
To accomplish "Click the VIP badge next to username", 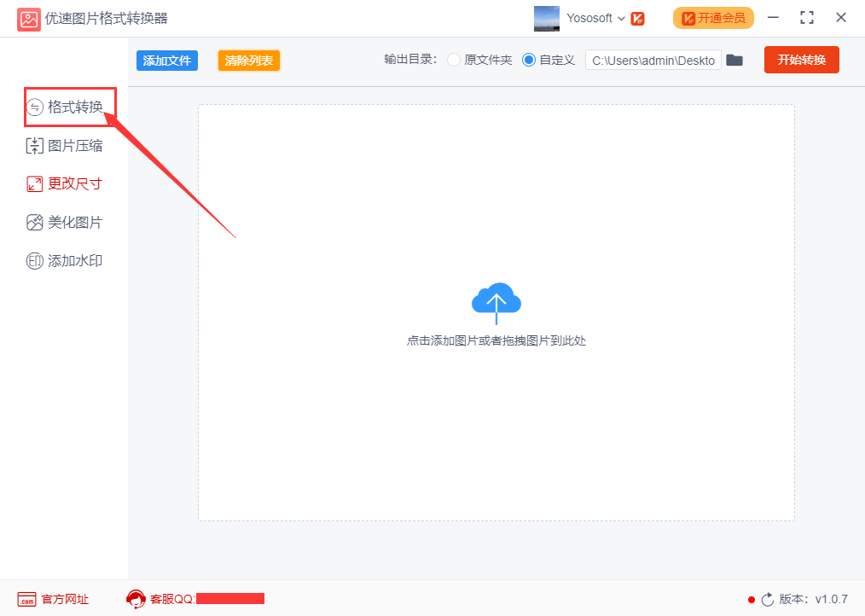I will [638, 18].
